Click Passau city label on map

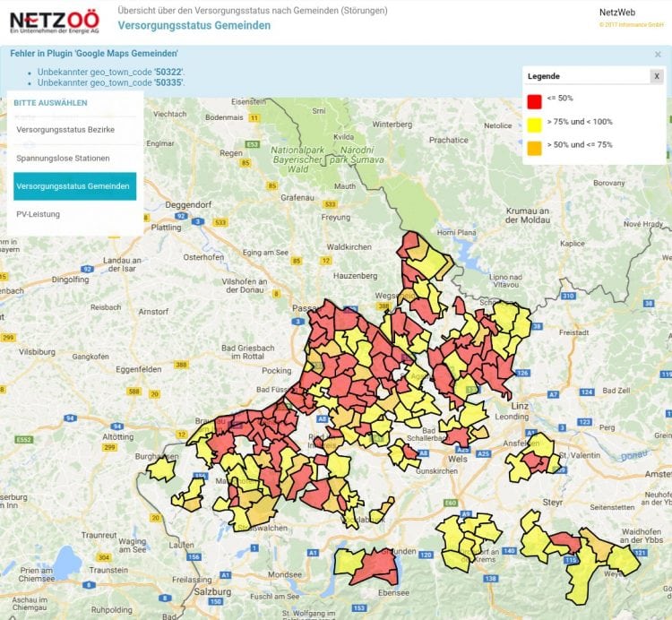click(x=306, y=307)
